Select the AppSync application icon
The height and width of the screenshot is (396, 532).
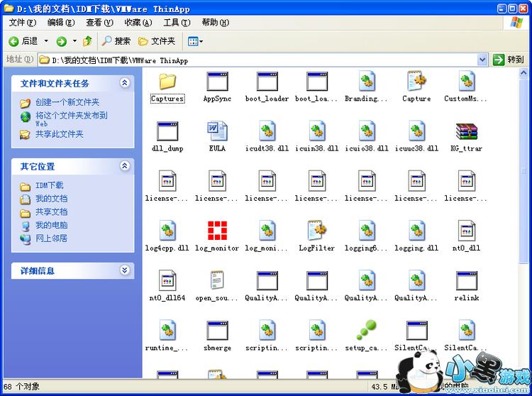[217, 82]
